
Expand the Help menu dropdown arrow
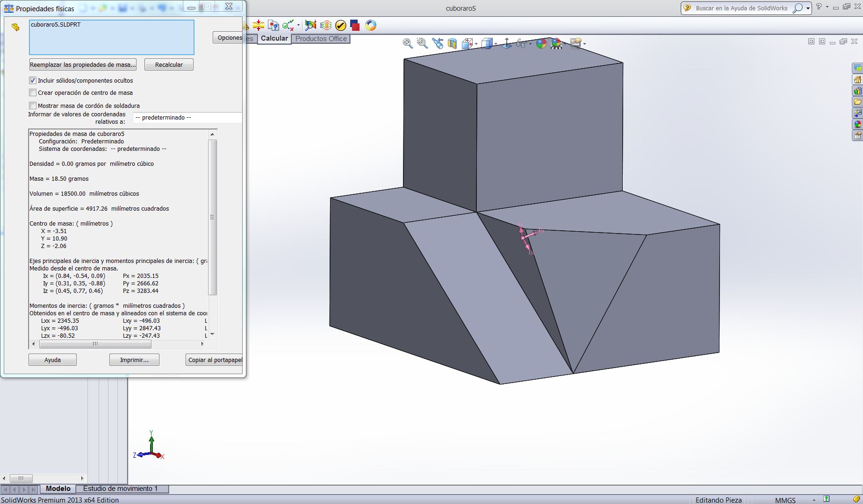click(827, 7)
